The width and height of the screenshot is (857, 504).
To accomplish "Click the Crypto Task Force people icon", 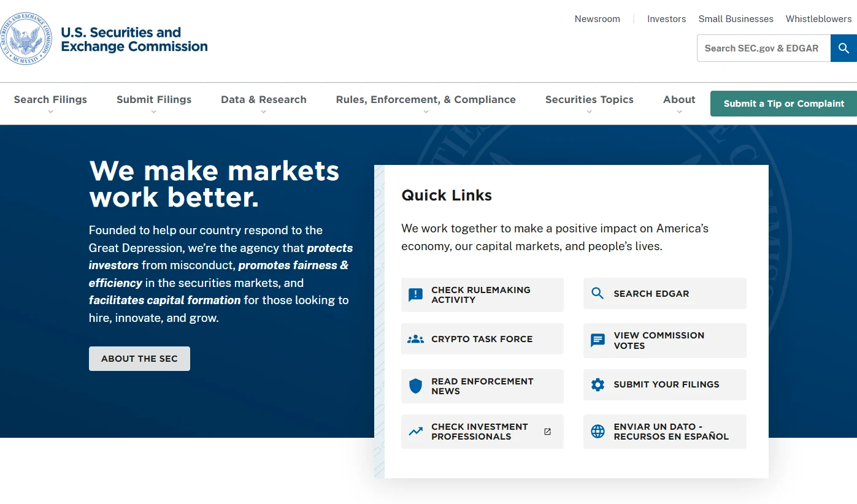I will pos(415,339).
